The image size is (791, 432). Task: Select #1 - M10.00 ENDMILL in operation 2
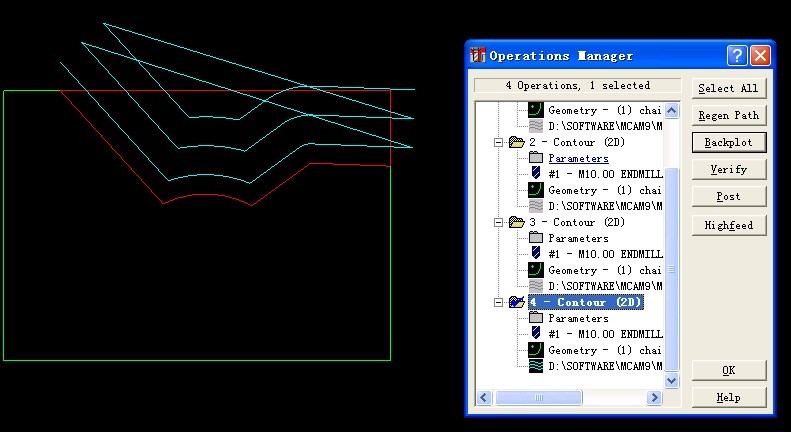pos(605,174)
